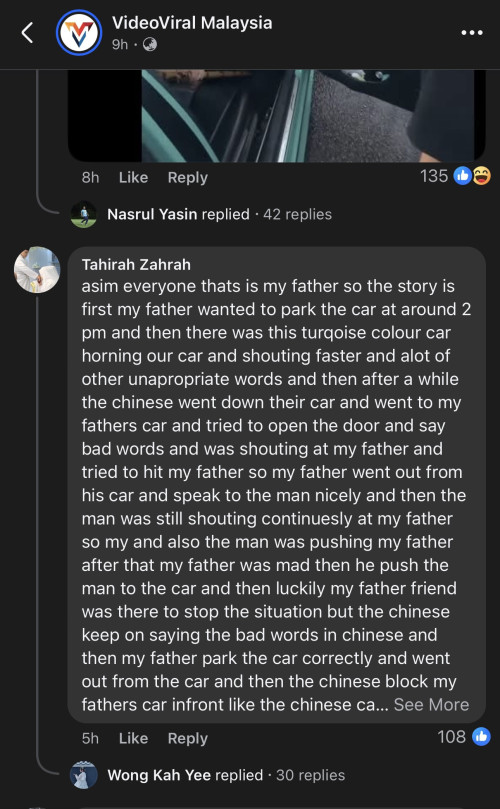
Task: Open the video thumbnail in comment
Action: tap(277, 116)
